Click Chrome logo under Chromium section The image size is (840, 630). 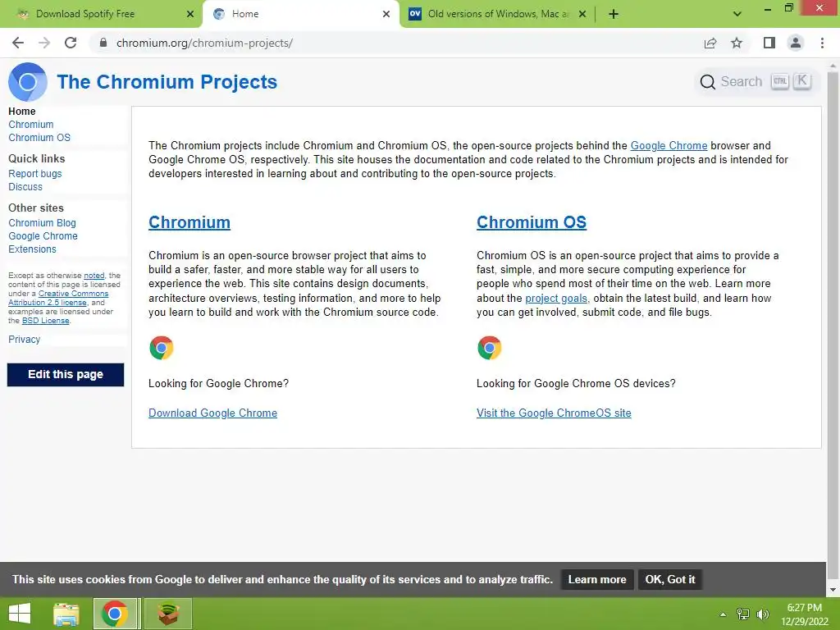tap(162, 348)
